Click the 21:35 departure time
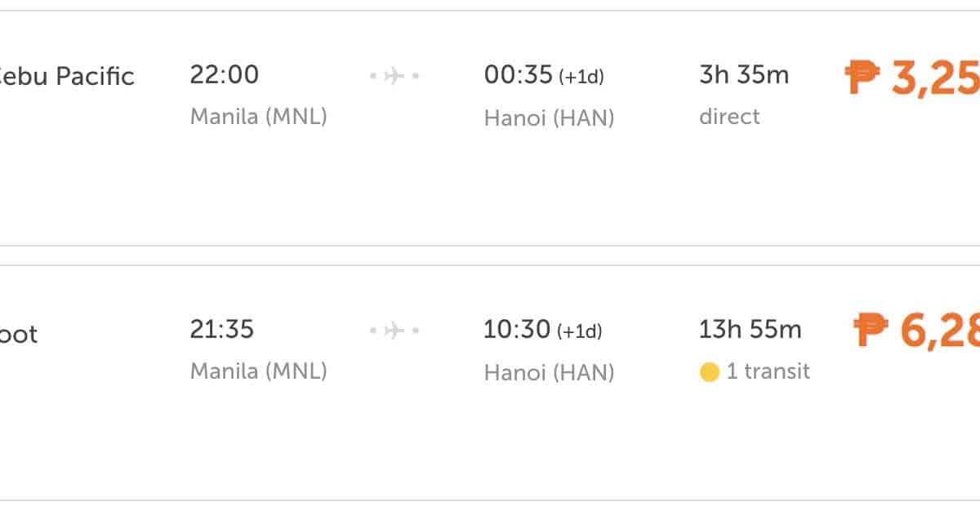The width and height of the screenshot is (980, 515). point(222,330)
